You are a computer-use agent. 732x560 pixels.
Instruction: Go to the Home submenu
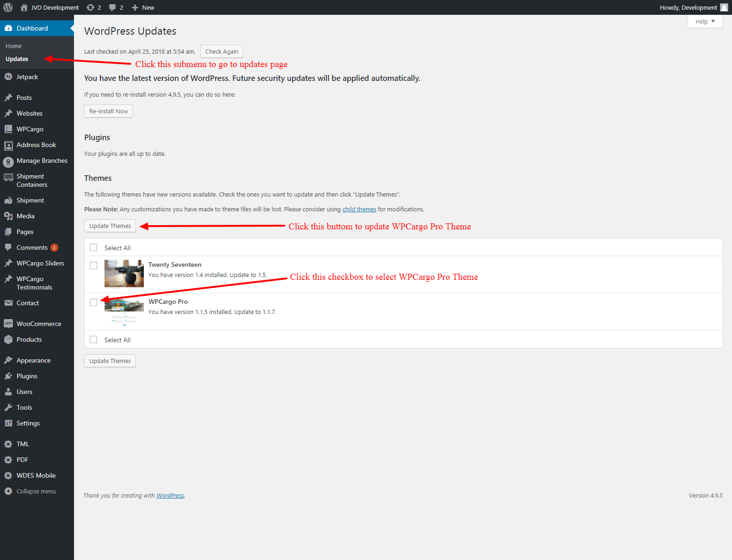[x=14, y=46]
